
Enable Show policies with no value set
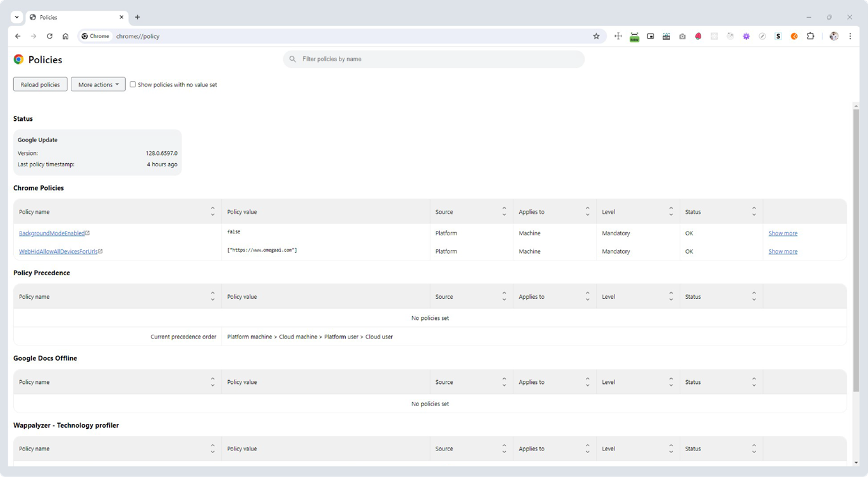click(x=133, y=84)
